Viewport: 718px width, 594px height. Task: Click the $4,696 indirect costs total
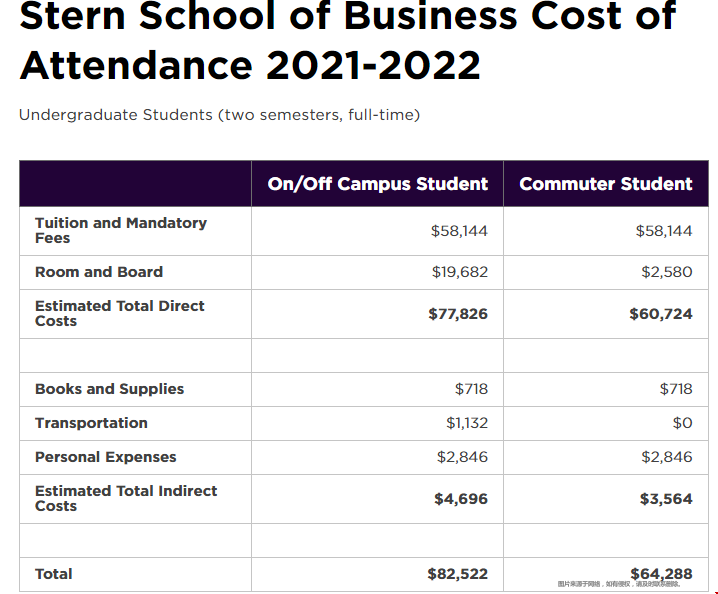461,499
